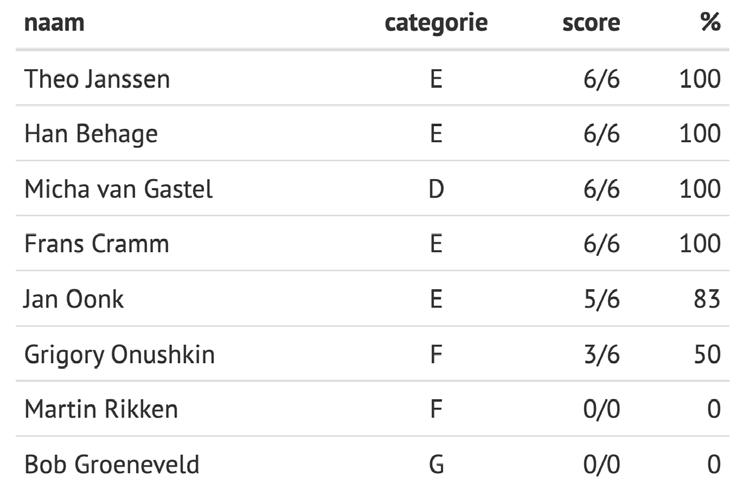Click Jan Oonk's 5/6 score
This screenshot has width=743, height=499.
pos(601,299)
